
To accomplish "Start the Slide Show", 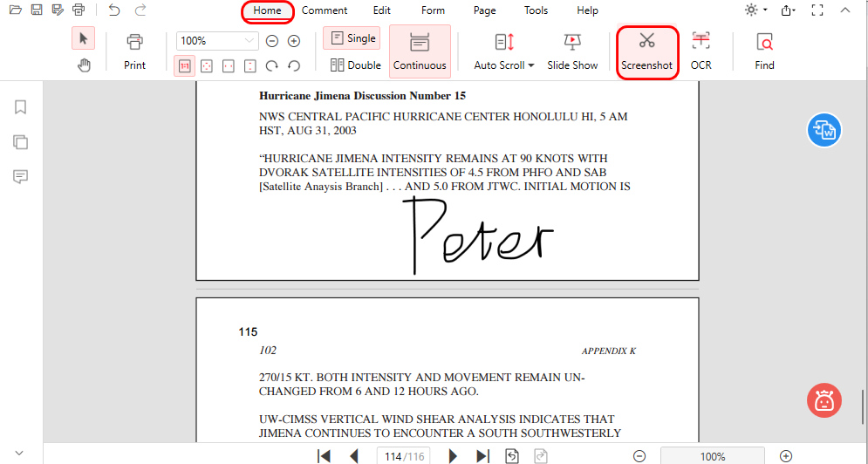I will coord(572,51).
